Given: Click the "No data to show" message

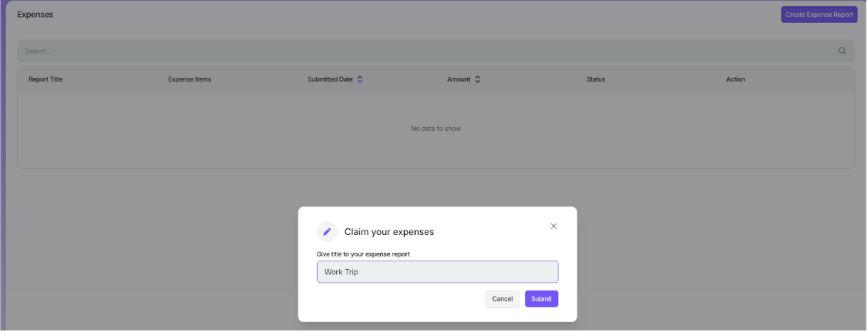Looking at the screenshot, I should (x=436, y=129).
